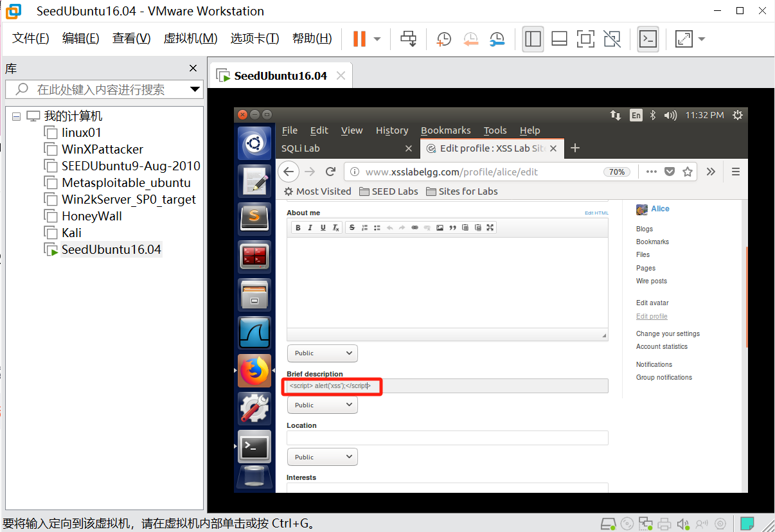Pause the virtual machine with the orange button
The image size is (775, 532).
point(359,39)
